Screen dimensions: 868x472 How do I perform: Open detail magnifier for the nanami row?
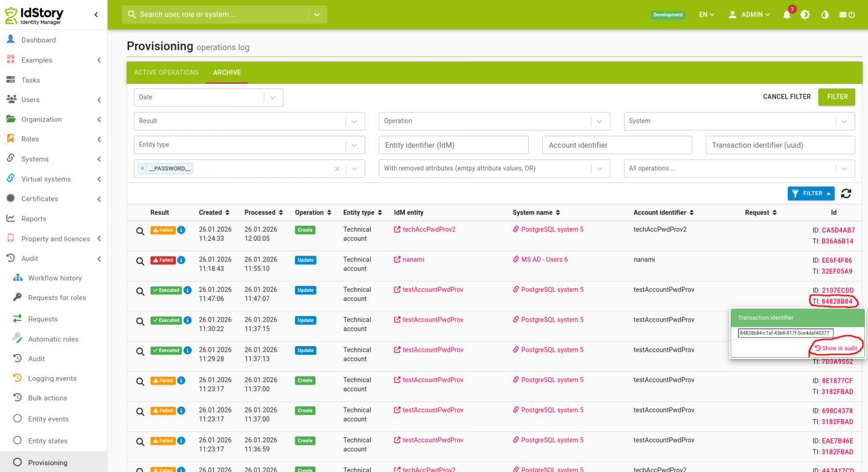[140, 261]
